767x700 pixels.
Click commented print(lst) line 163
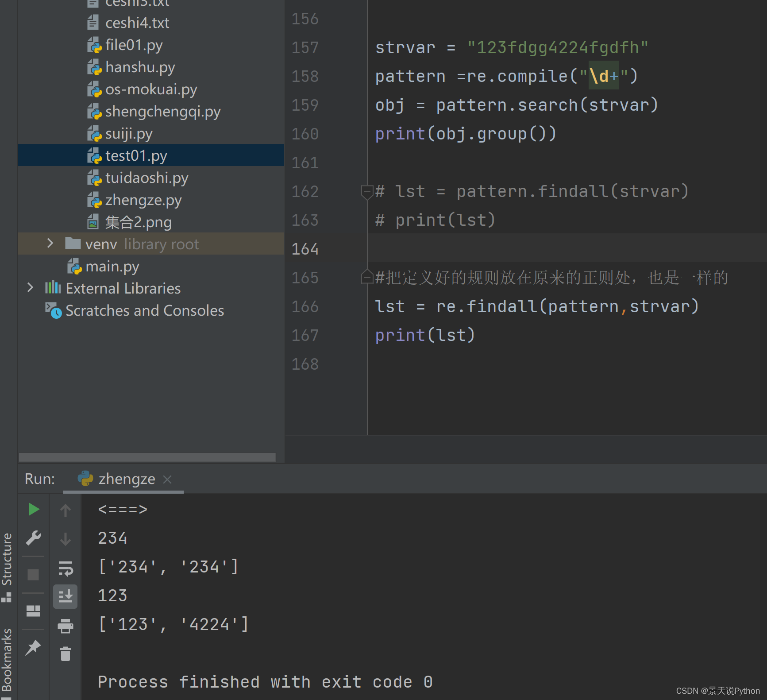(x=435, y=220)
